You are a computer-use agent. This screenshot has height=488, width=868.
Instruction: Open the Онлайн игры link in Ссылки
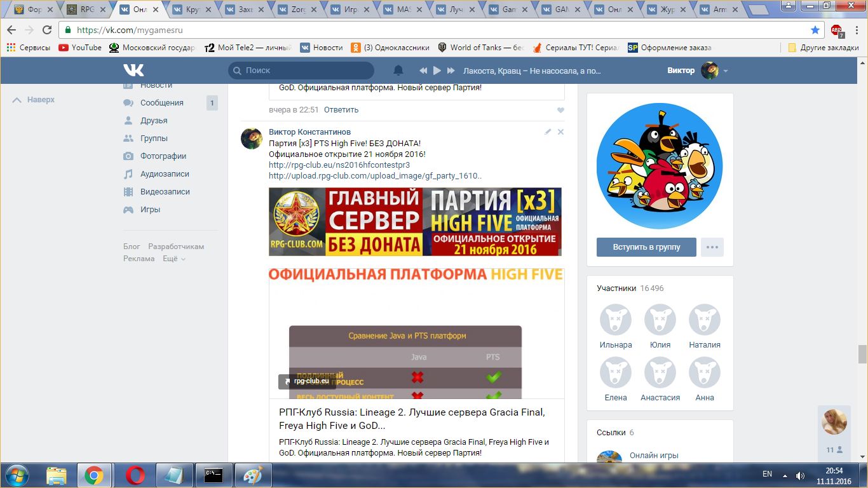pos(654,456)
